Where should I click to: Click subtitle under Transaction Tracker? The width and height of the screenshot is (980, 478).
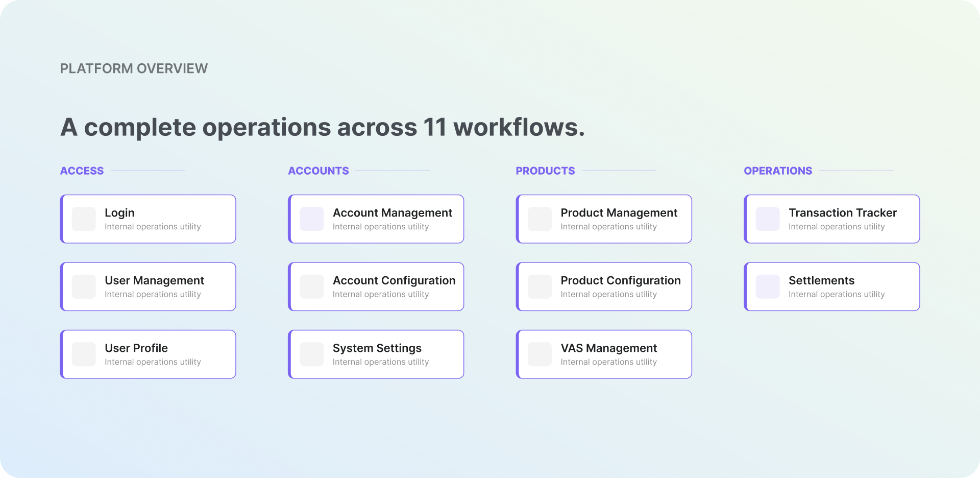pos(837,227)
